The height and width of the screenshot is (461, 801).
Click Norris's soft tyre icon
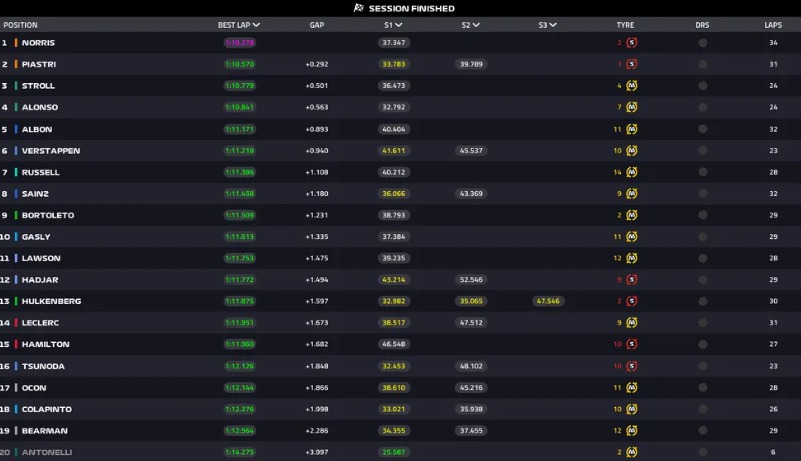632,43
